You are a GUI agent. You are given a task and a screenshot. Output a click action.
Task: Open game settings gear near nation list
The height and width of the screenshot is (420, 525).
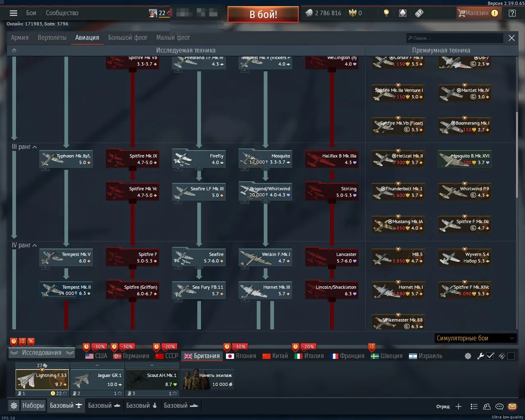click(x=468, y=356)
